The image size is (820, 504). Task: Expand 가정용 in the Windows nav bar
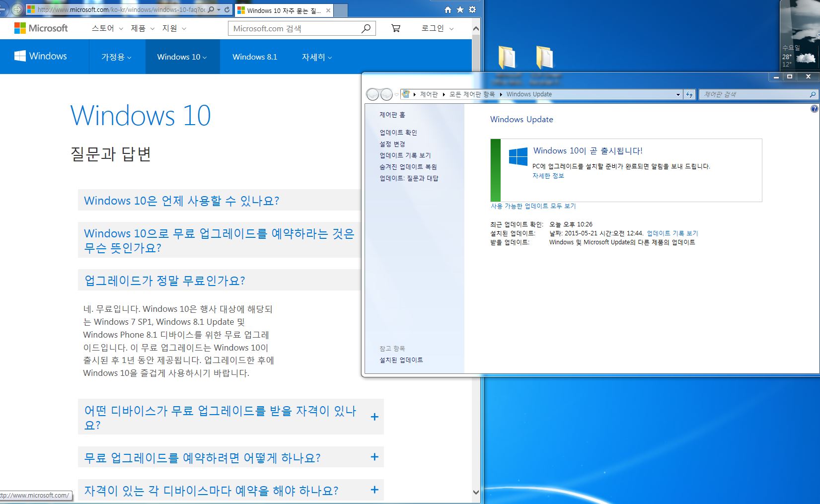point(116,57)
